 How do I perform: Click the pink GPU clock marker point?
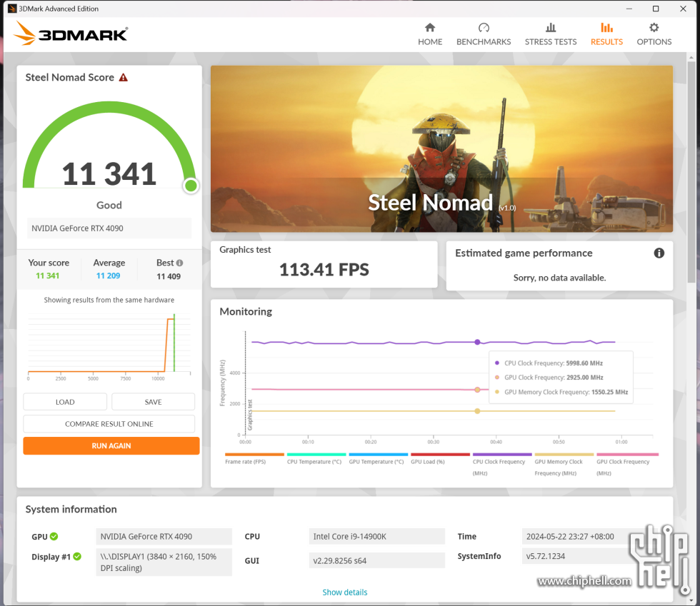click(x=477, y=390)
